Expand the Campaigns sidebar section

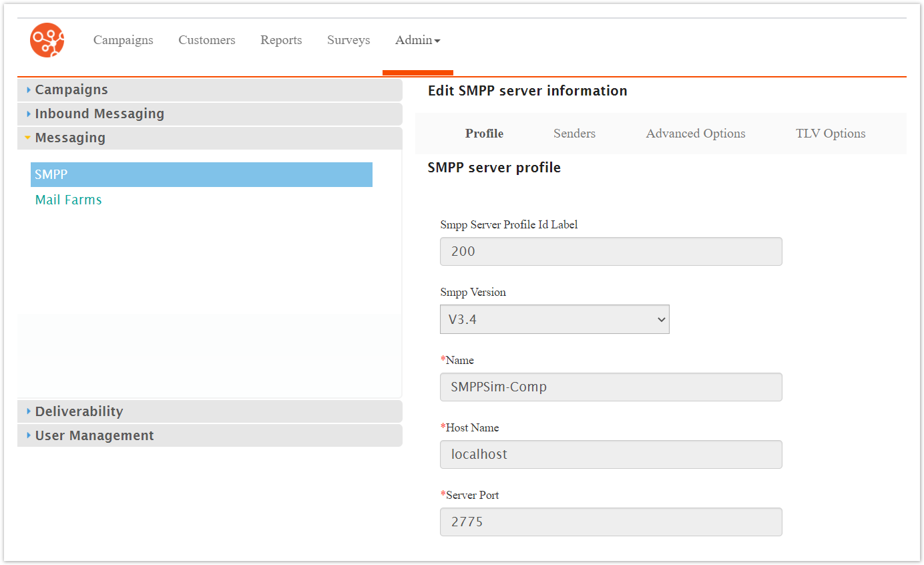[x=71, y=89]
